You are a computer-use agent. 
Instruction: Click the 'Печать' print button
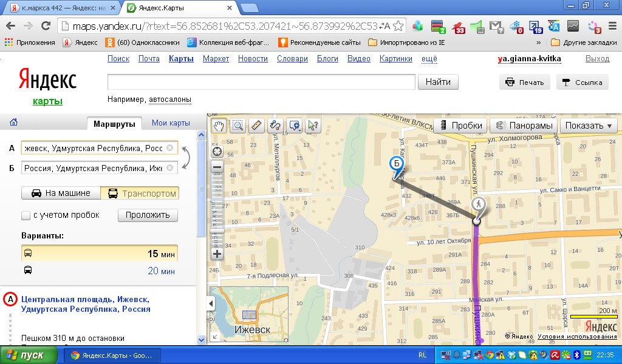[x=524, y=83]
